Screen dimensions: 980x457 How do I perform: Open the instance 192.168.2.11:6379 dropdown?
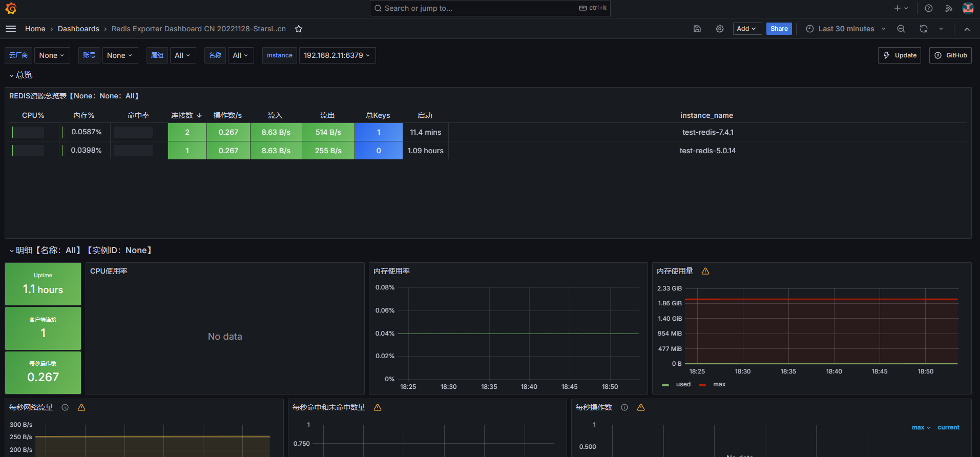(337, 55)
